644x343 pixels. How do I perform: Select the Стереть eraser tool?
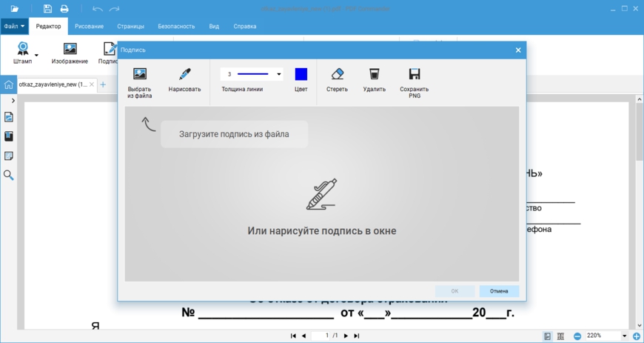pyautogui.click(x=338, y=81)
